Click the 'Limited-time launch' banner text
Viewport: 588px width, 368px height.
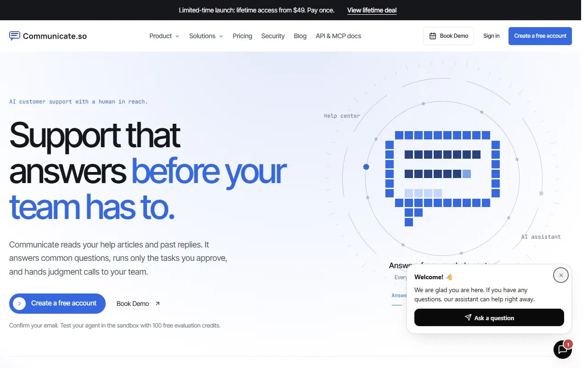point(257,10)
